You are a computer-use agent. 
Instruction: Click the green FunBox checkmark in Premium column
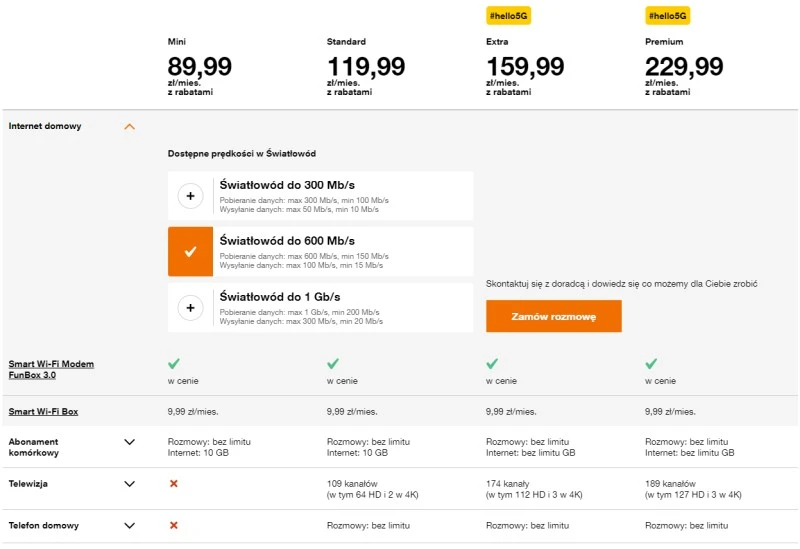pyautogui.click(x=652, y=364)
